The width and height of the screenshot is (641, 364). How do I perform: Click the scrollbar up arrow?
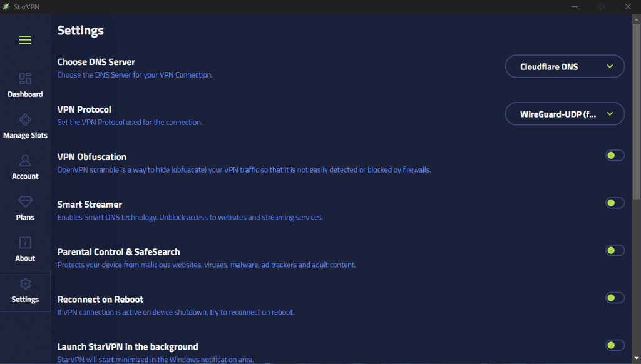(637, 19)
